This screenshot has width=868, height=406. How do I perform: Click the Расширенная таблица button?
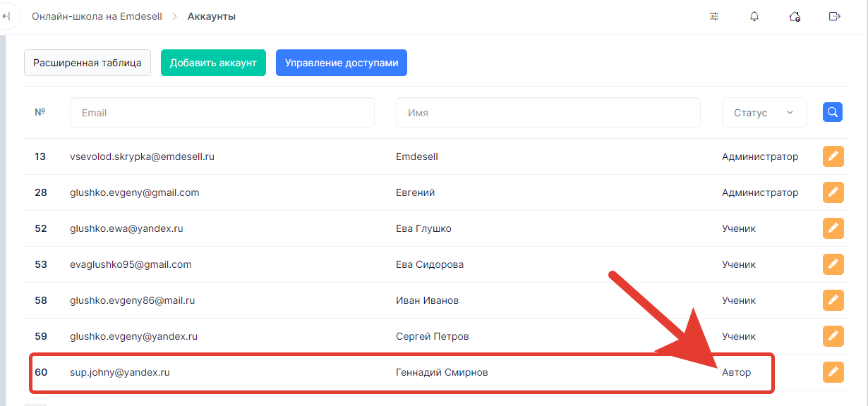point(88,63)
